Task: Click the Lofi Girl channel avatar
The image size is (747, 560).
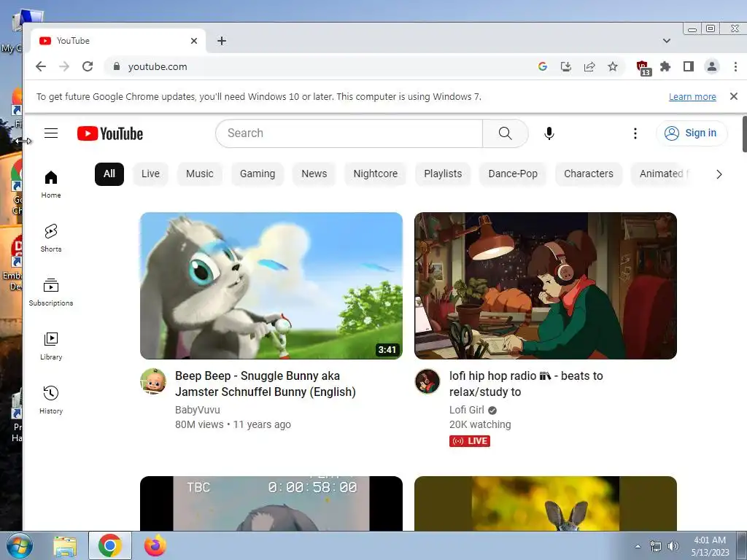Action: (427, 381)
